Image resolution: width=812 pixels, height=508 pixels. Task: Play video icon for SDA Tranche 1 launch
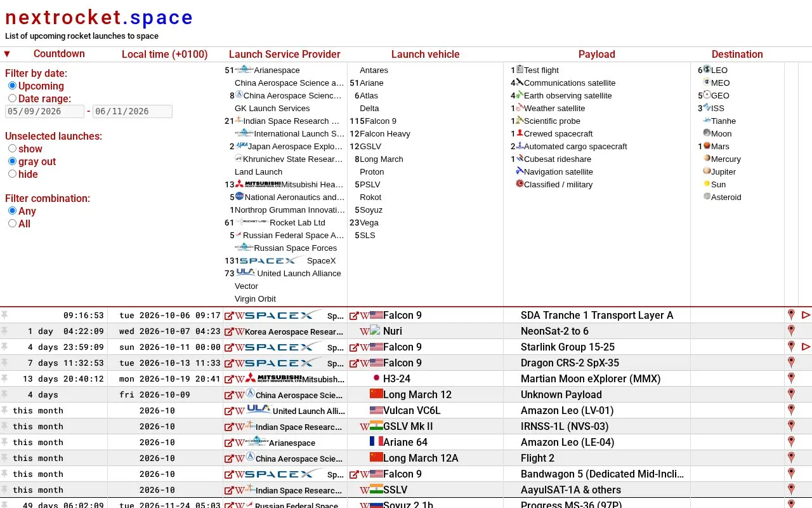[x=806, y=315]
